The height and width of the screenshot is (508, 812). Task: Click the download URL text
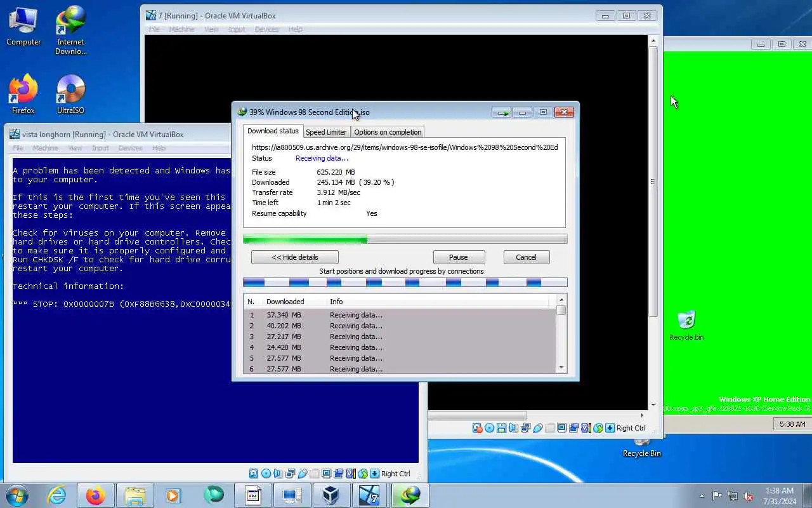(405, 147)
